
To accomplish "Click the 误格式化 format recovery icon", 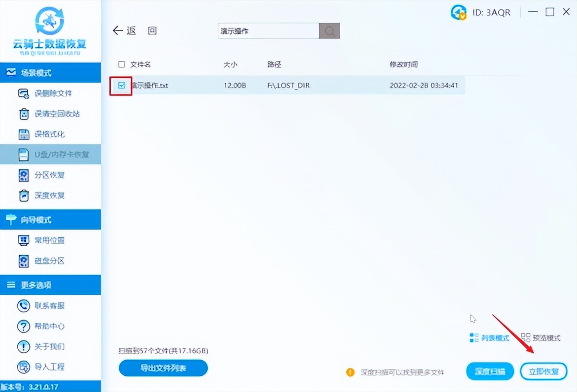I will click(x=24, y=134).
